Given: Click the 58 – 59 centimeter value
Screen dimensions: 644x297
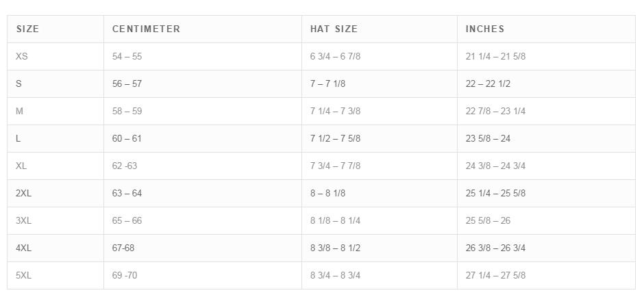Looking at the screenshot, I should click(x=127, y=111).
